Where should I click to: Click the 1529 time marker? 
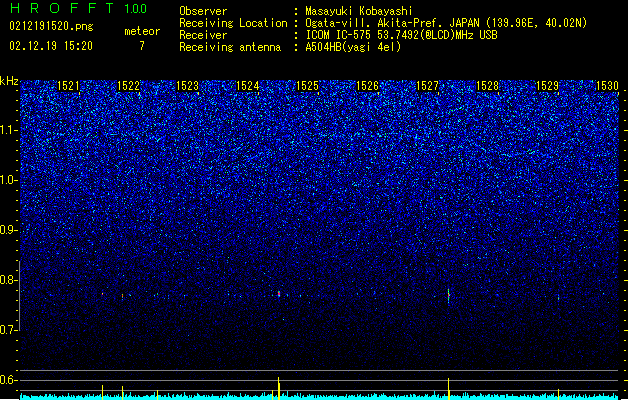[548, 86]
